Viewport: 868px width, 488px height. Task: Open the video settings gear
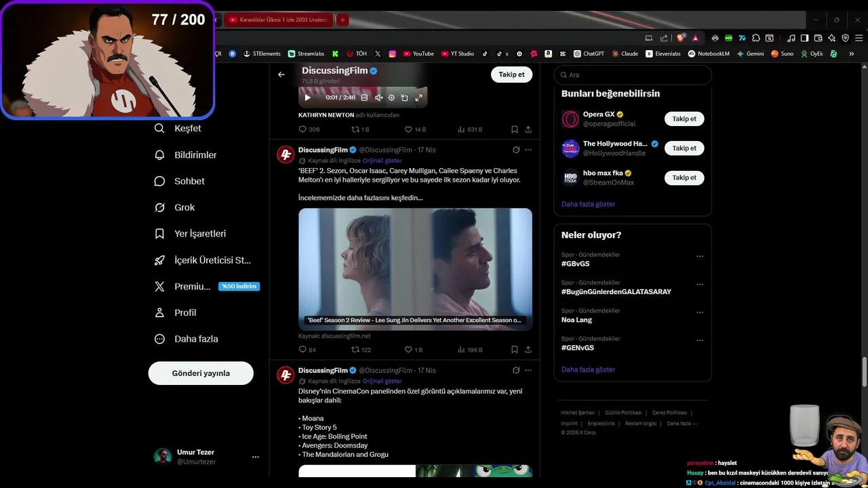[391, 98]
